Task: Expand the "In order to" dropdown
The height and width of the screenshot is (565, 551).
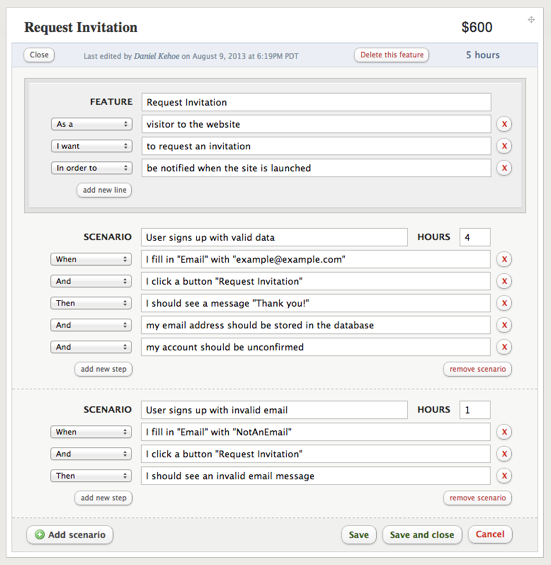Action: 92,168
